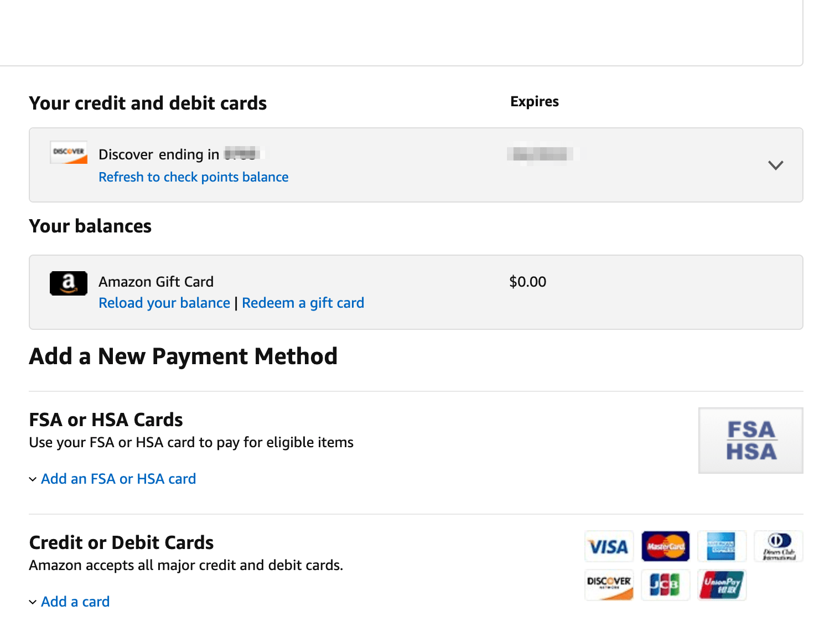
Task: Expand the Discover card details chevron
Action: pyautogui.click(x=776, y=165)
